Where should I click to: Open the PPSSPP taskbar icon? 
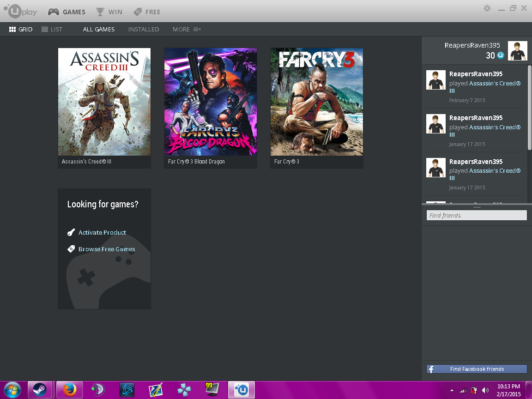184,390
